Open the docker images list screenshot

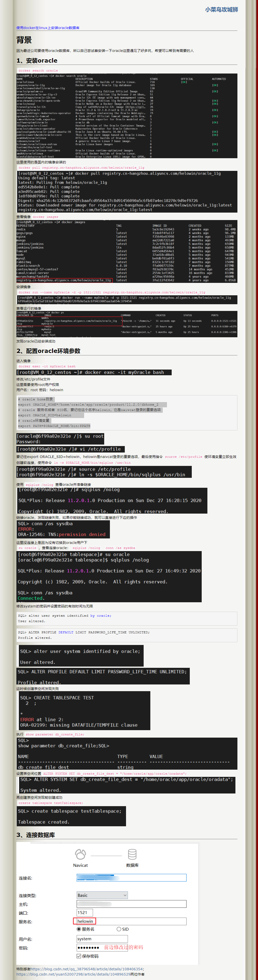click(127, 251)
